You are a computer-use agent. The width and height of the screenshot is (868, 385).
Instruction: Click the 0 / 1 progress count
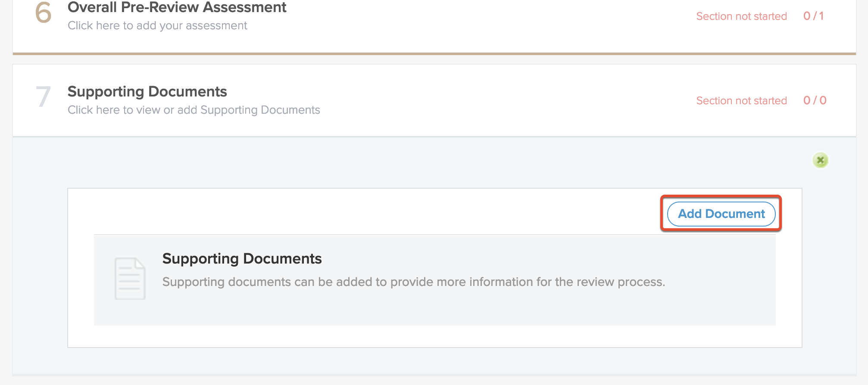coord(813,16)
